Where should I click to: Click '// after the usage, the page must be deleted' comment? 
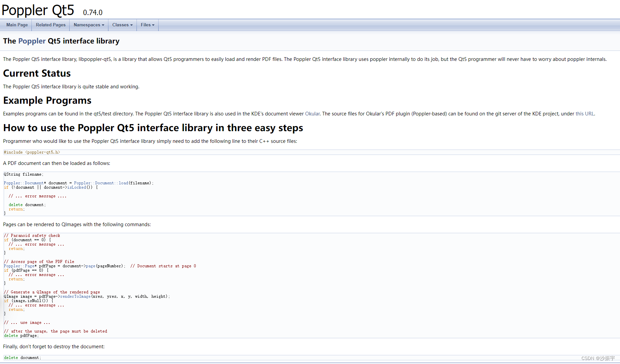tap(56, 331)
